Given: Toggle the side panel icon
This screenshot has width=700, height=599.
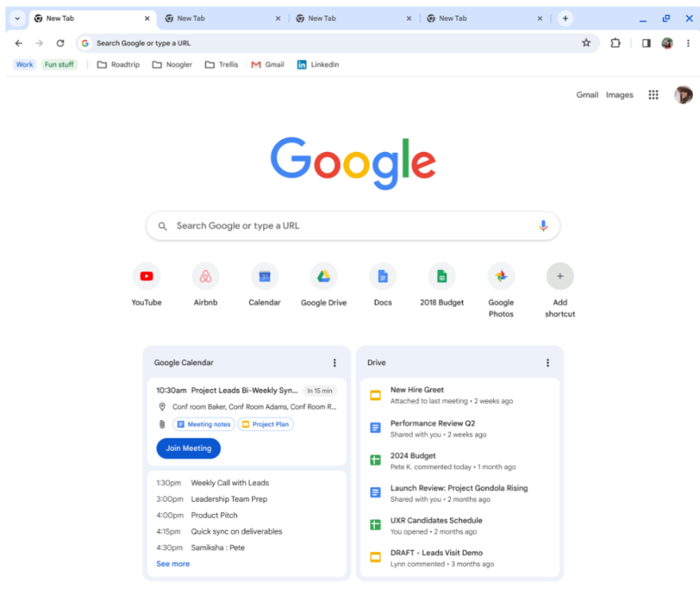Looking at the screenshot, I should click(x=646, y=43).
